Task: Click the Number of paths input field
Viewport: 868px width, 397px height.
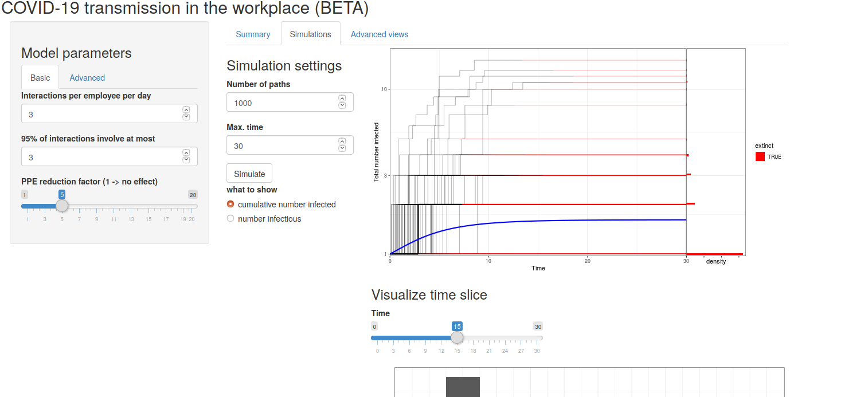Action: tap(281, 103)
